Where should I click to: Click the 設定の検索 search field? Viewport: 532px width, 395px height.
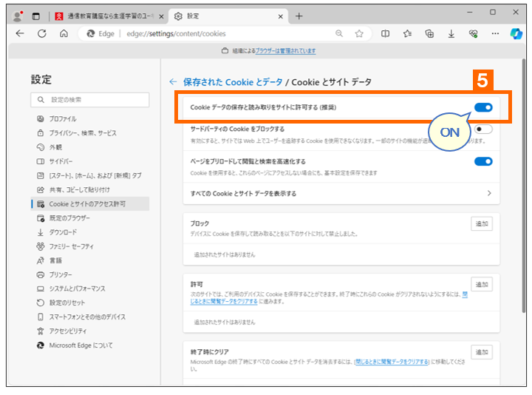point(90,100)
